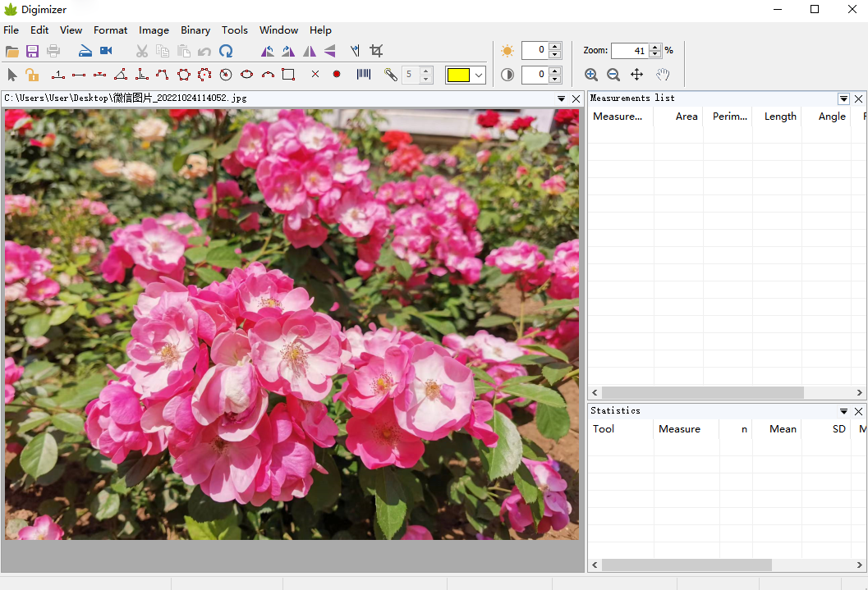Viewport: 868px width, 590px height.
Task: Click the sun brightness icon
Action: click(x=507, y=51)
